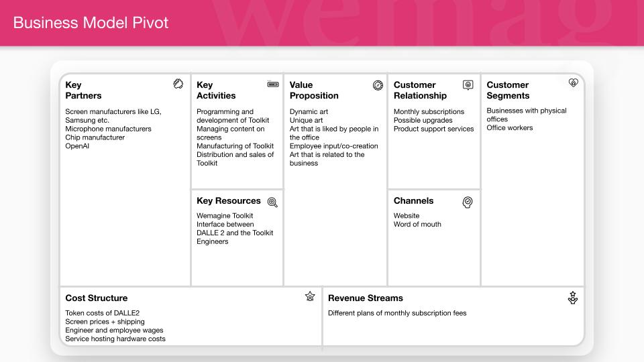644x362 pixels.
Task: Click the Wemagine Toolkit resource line
Action: click(225, 216)
